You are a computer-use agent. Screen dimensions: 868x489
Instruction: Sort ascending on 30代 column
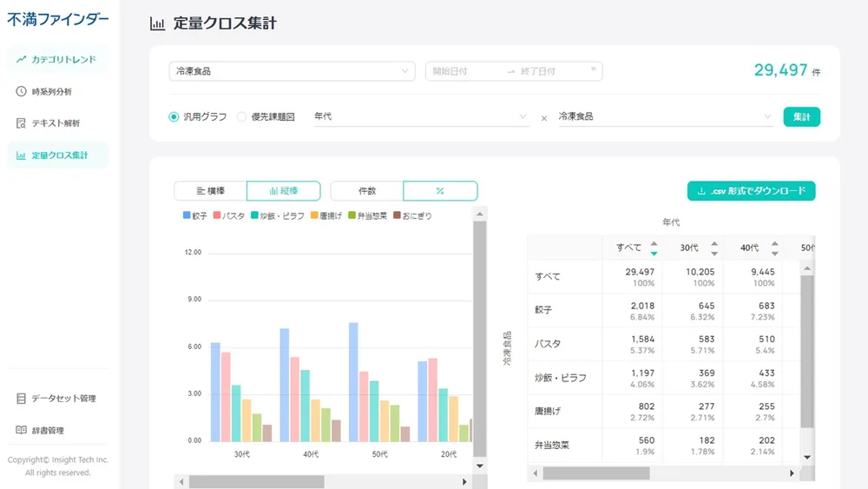(x=714, y=244)
